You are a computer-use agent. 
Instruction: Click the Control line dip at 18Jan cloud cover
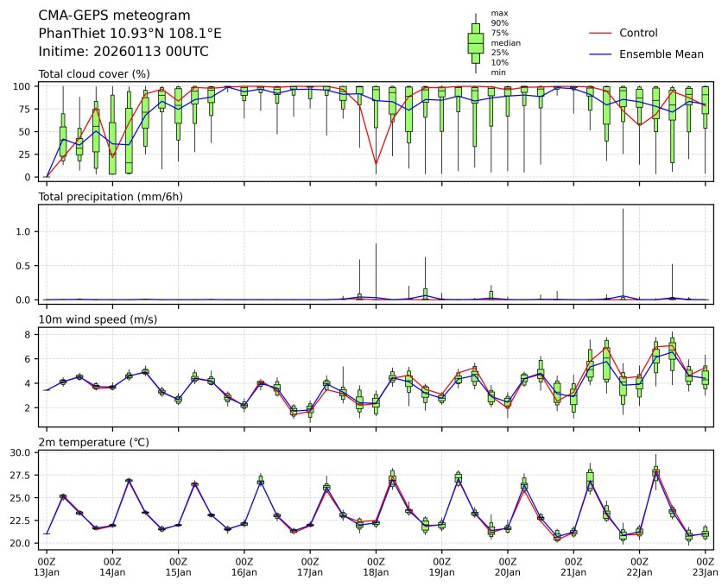pos(376,163)
